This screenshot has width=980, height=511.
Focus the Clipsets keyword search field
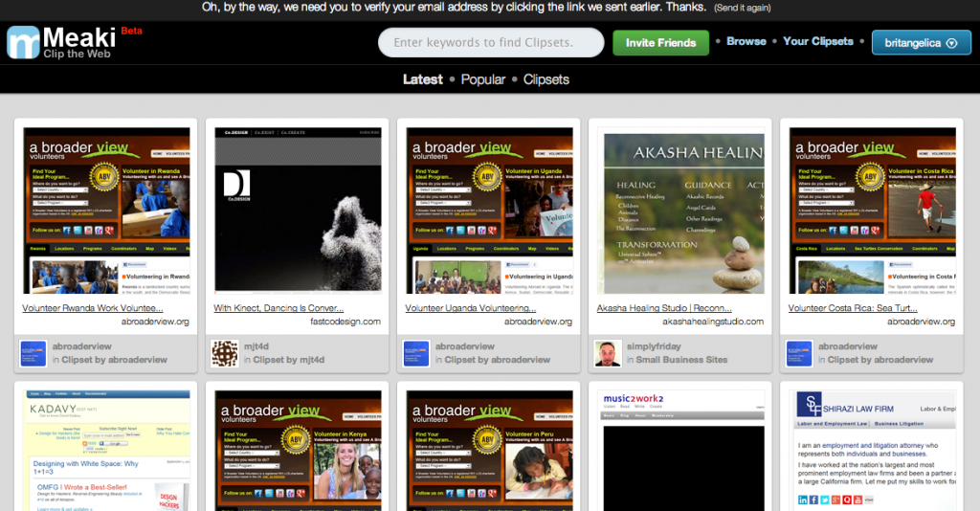[491, 42]
